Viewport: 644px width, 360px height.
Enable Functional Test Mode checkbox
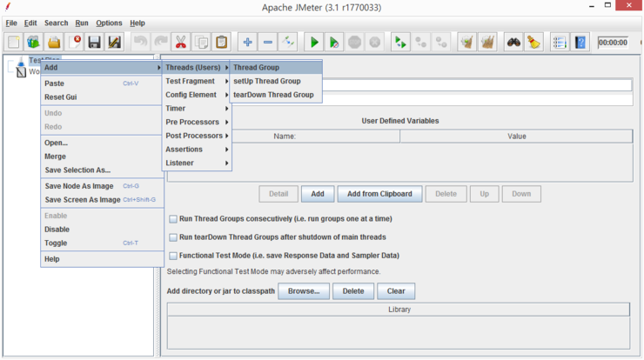pos(173,256)
